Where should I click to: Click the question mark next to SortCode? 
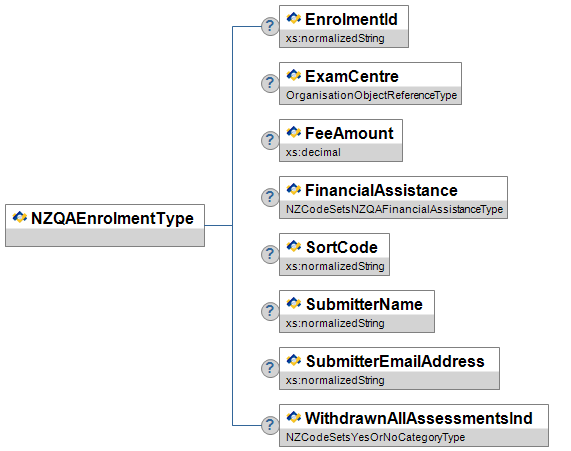(270, 254)
